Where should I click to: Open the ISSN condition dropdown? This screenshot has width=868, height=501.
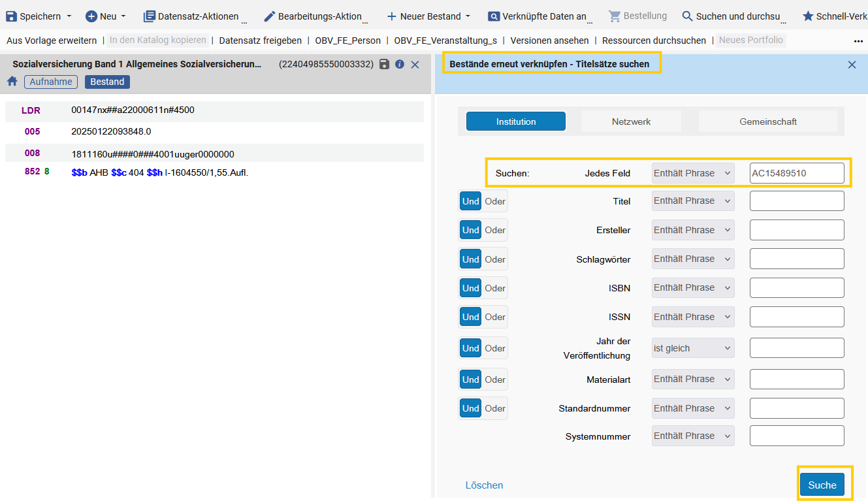[x=693, y=317]
